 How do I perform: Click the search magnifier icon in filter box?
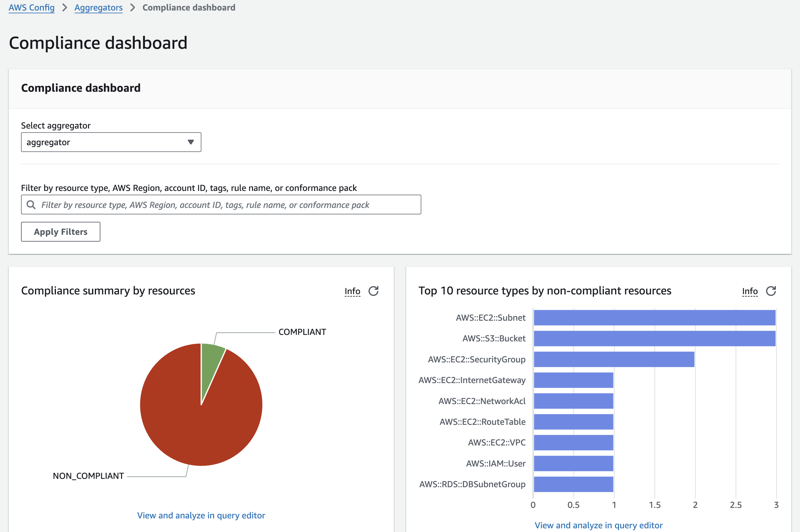[x=31, y=205]
